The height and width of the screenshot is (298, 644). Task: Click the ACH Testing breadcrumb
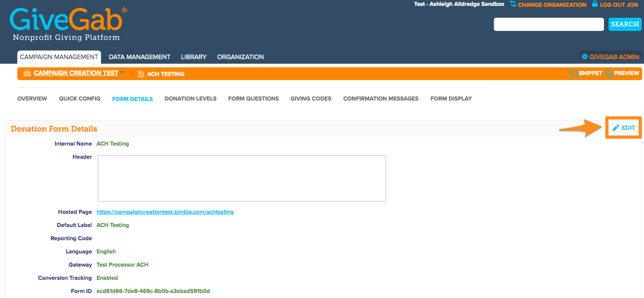tap(166, 74)
